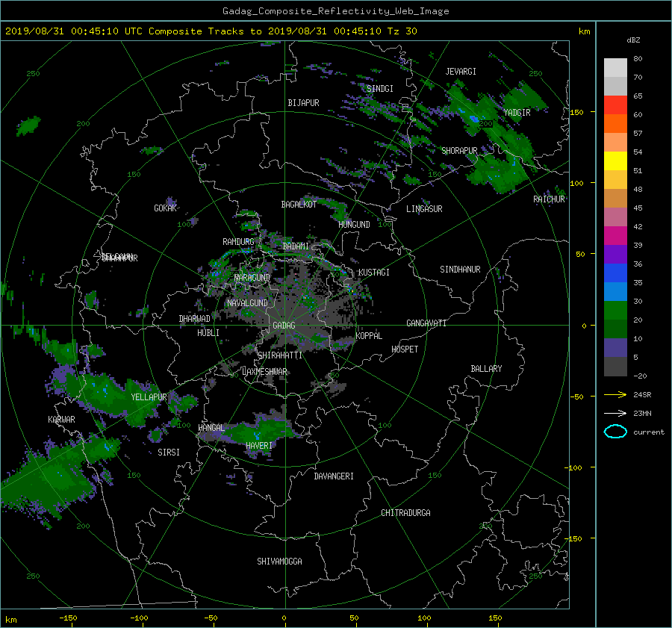The image size is (672, 628).
Task: Click the white 23MN arrow legend icon
Action: [x=615, y=413]
